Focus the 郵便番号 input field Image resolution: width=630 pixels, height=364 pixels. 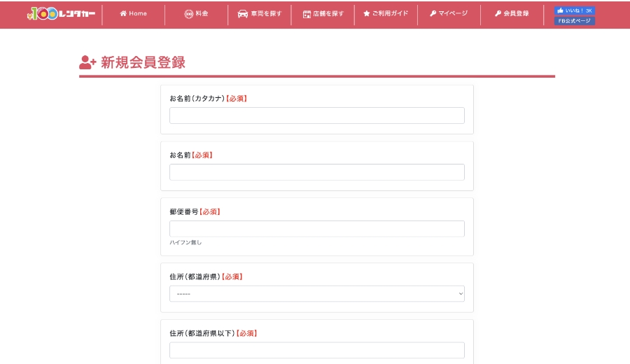317,229
